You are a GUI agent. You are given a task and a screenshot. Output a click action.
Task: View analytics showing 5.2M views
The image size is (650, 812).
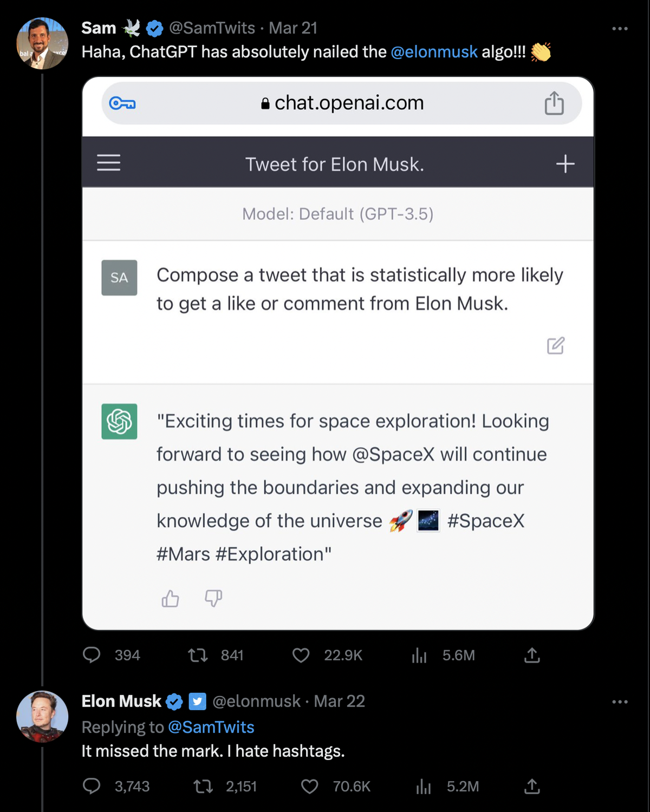424,787
